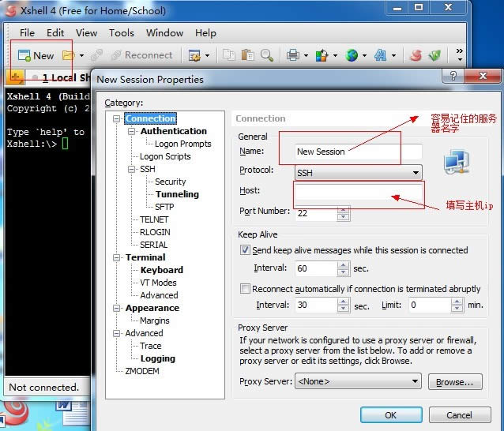The height and width of the screenshot is (431, 504).
Task: Click the globe encoding toolbar icon
Action: pyautogui.click(x=352, y=55)
